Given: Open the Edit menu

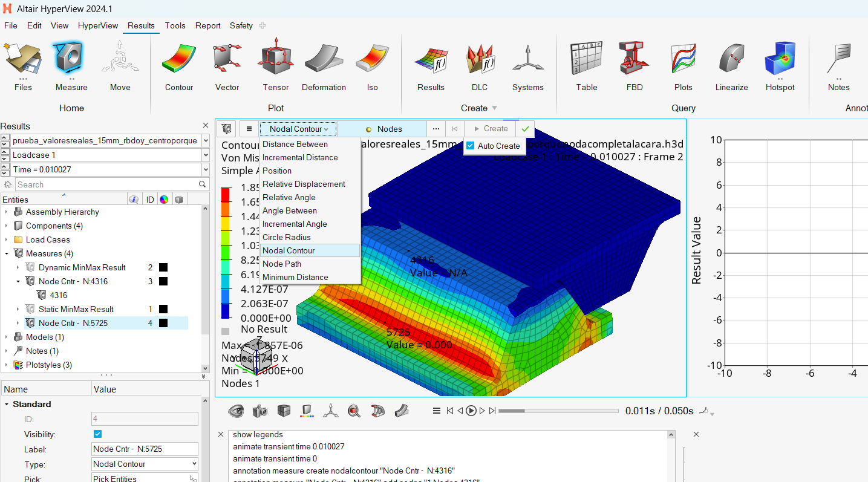Looking at the screenshot, I should (x=34, y=25).
